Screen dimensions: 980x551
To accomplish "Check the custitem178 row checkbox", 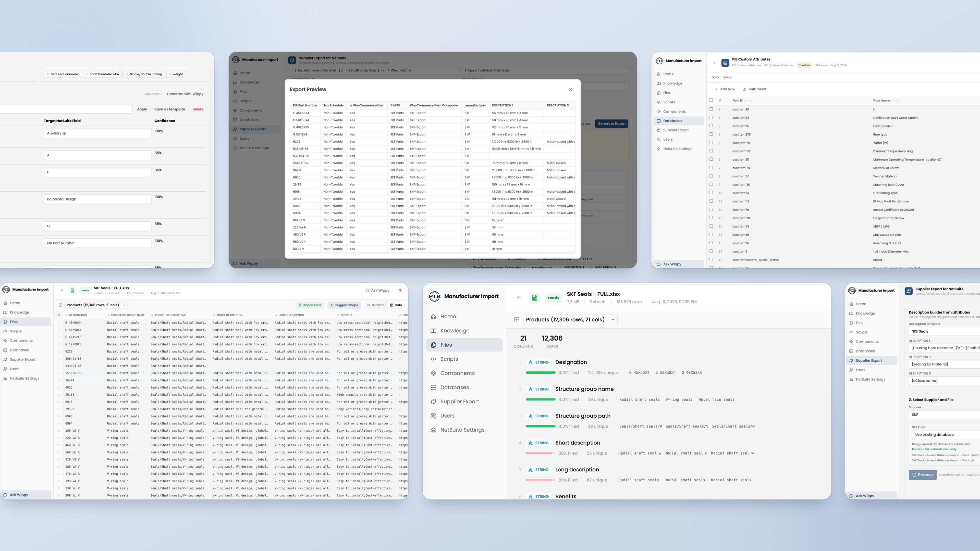I will tap(711, 143).
